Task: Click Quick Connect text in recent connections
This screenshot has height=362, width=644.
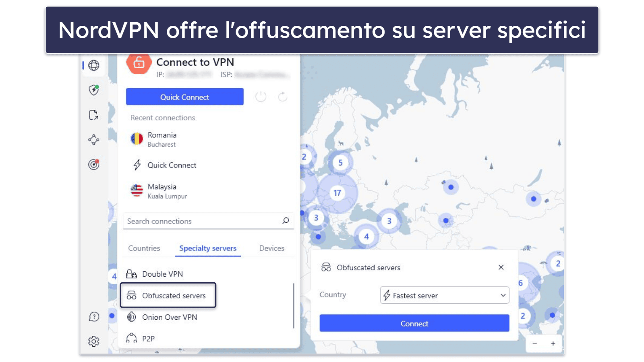Action: [172, 165]
